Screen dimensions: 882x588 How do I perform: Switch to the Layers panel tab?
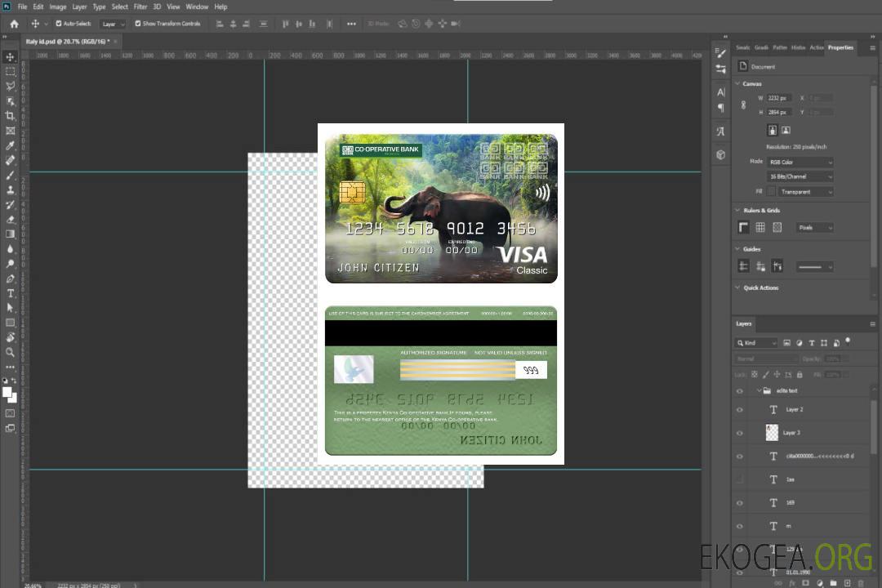click(744, 323)
